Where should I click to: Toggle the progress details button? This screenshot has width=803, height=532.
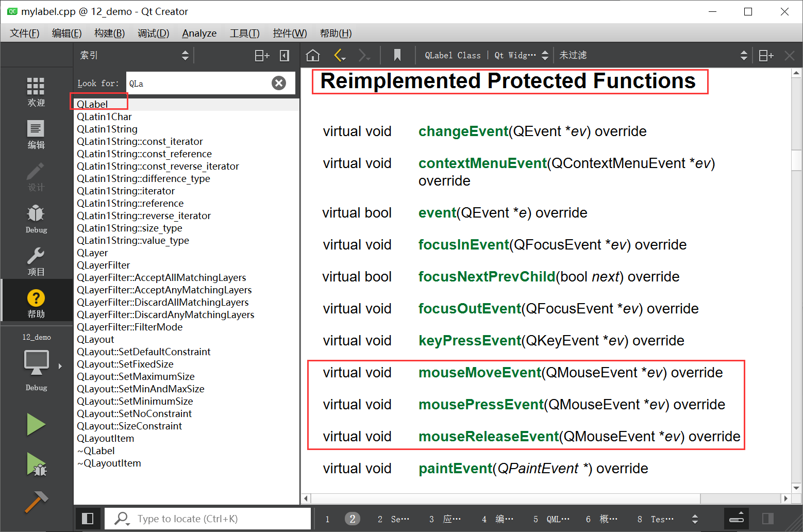click(x=737, y=519)
